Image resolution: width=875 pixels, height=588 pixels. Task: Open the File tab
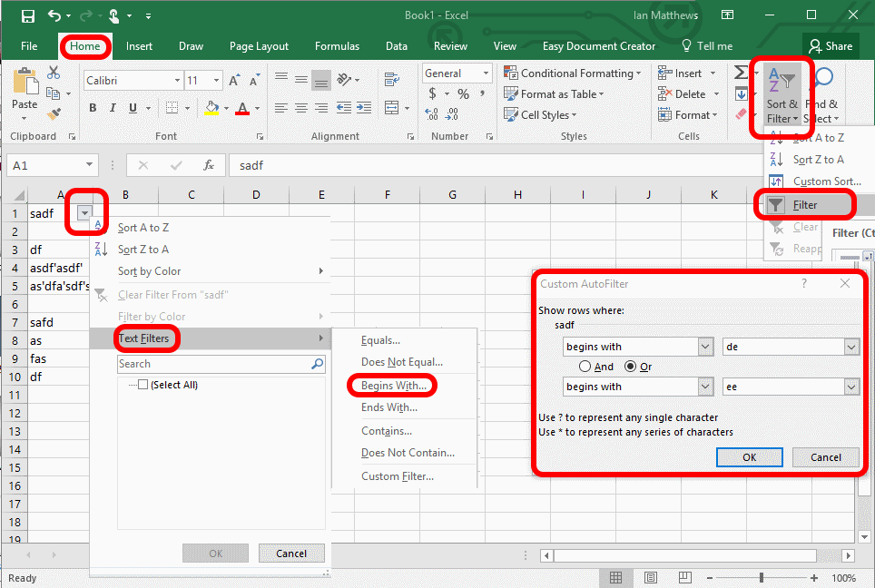click(29, 46)
